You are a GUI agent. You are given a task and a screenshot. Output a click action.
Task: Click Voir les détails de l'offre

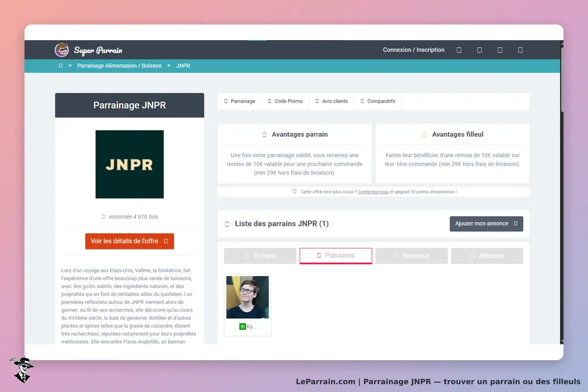[129, 241]
